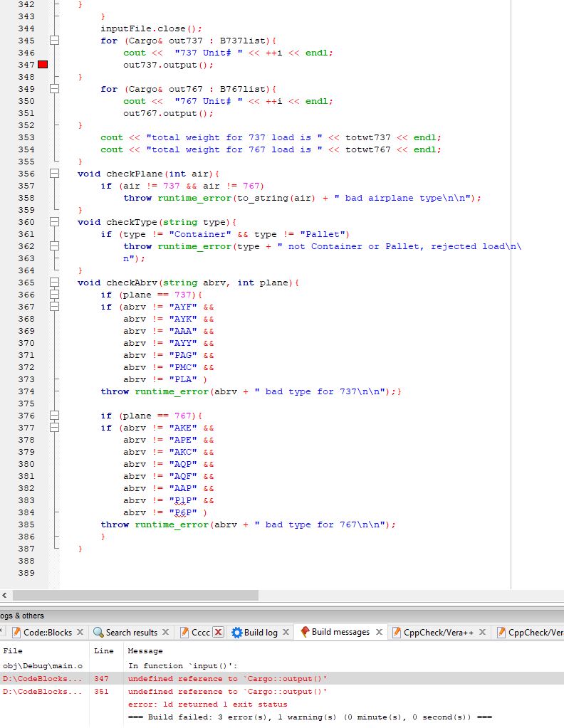The width and height of the screenshot is (564, 728).
Task: Click the 'obj\Debug\main.o' file entry
Action: tap(42, 666)
